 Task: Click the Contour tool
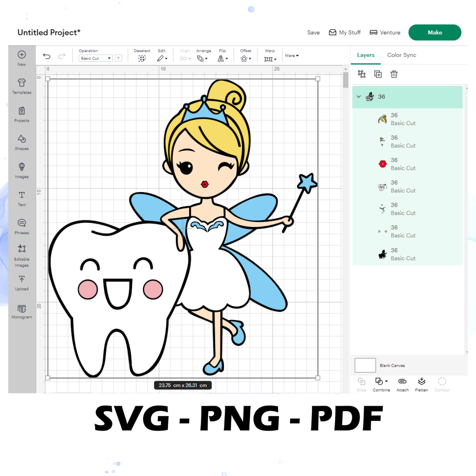(x=442, y=384)
